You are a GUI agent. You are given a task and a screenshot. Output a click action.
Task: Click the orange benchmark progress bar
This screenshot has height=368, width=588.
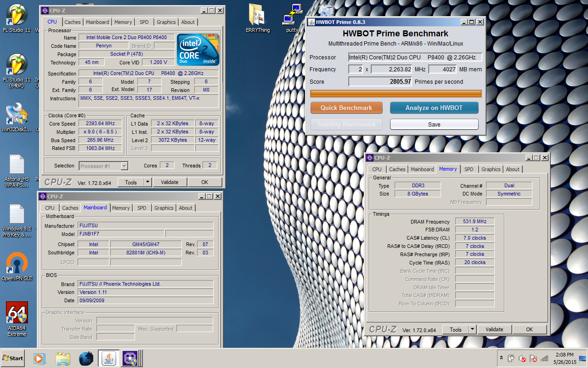tap(396, 94)
